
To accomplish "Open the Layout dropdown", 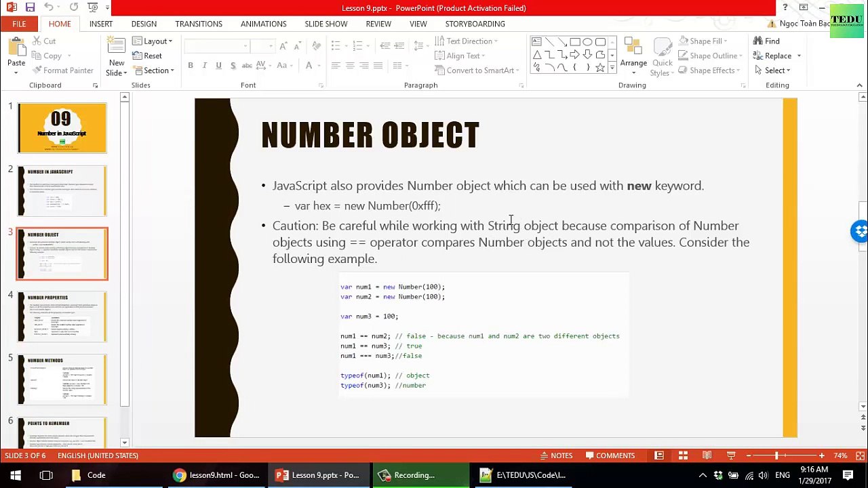I will pos(153,41).
